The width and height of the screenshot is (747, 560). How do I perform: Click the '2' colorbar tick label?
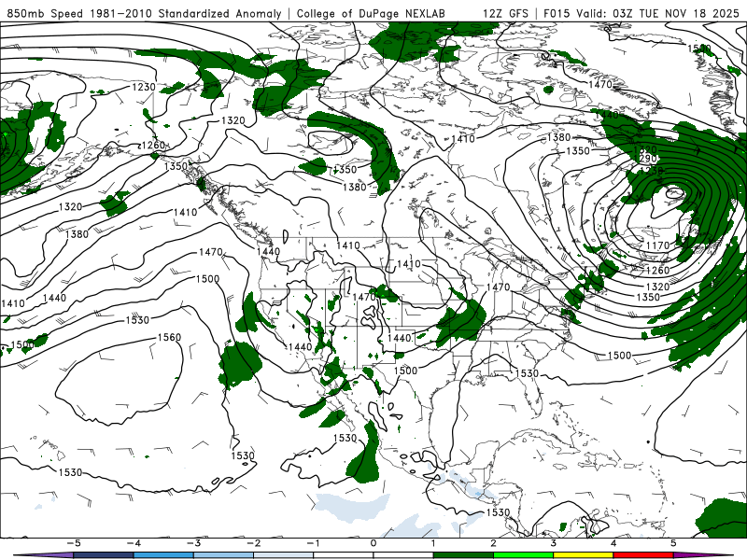coord(494,543)
